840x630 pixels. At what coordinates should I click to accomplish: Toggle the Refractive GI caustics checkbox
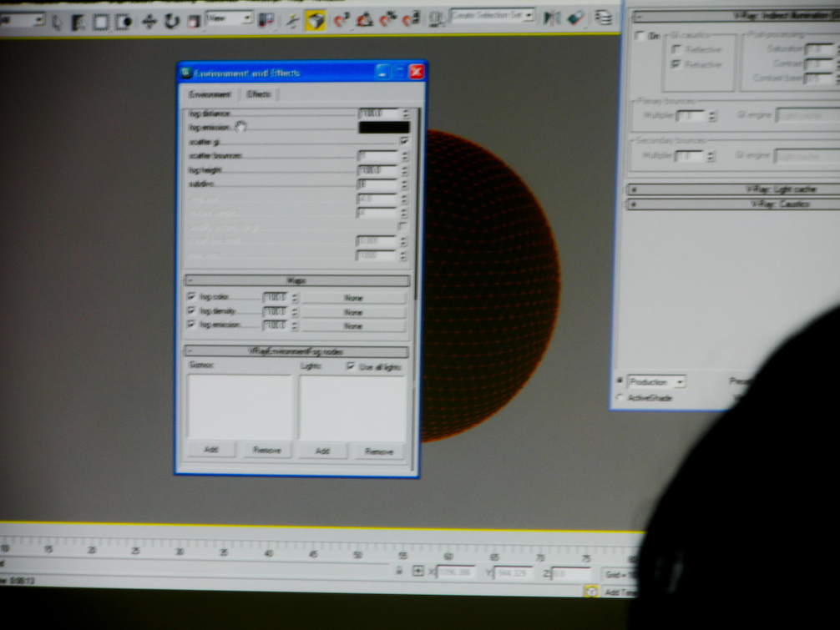coord(676,64)
